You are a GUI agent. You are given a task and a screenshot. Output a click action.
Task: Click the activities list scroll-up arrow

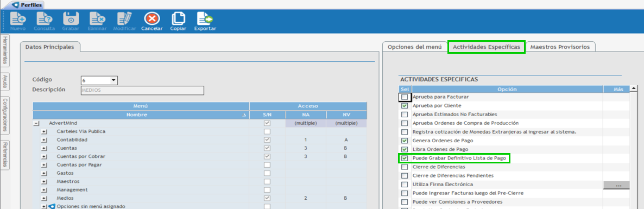coord(633,88)
